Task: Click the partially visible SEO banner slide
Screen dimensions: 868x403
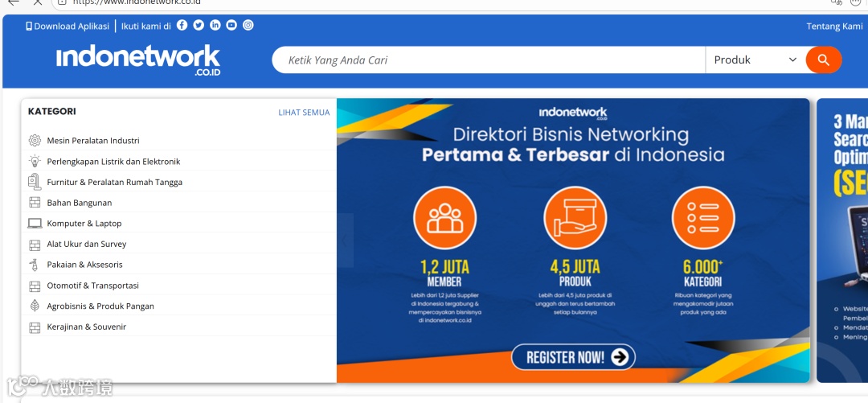Action: click(842, 241)
